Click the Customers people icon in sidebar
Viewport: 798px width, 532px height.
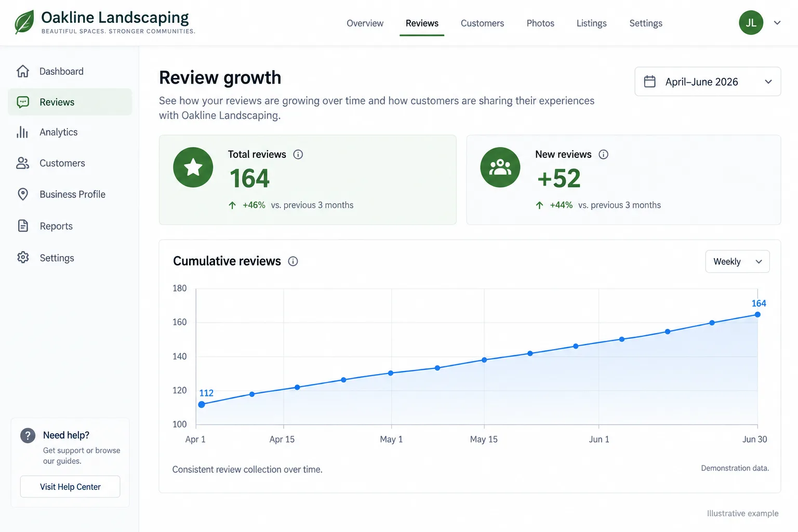click(x=23, y=163)
